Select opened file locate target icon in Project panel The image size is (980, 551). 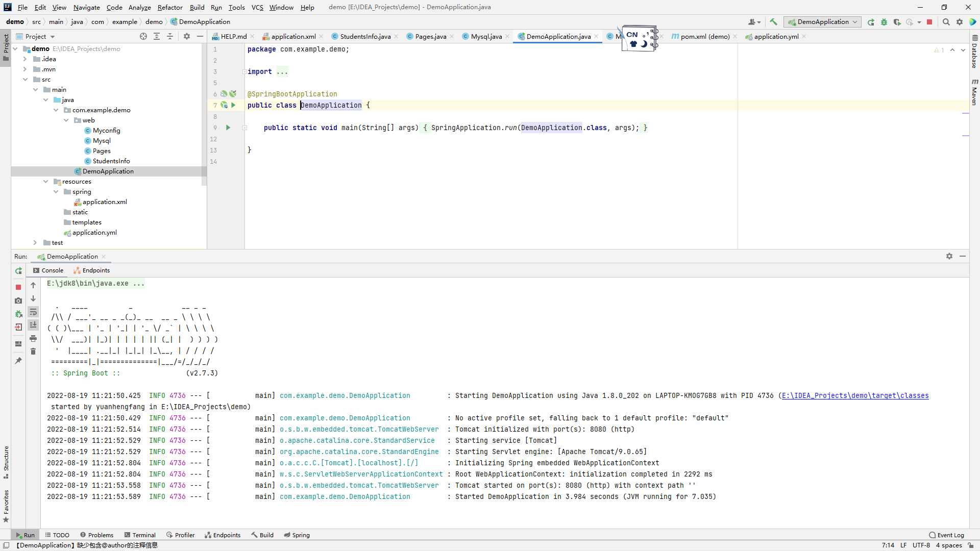[x=143, y=36]
